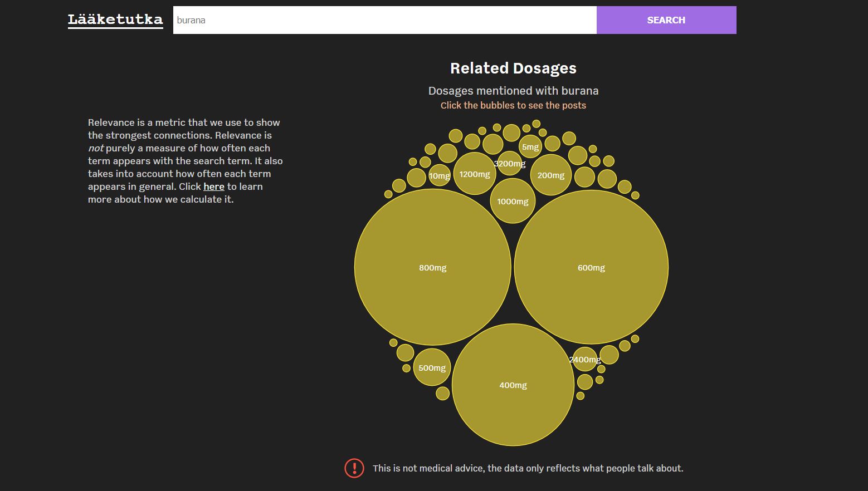Viewport: 868px width, 491px height.
Task: Click the medical advice disclaimer text
Action: (x=528, y=468)
